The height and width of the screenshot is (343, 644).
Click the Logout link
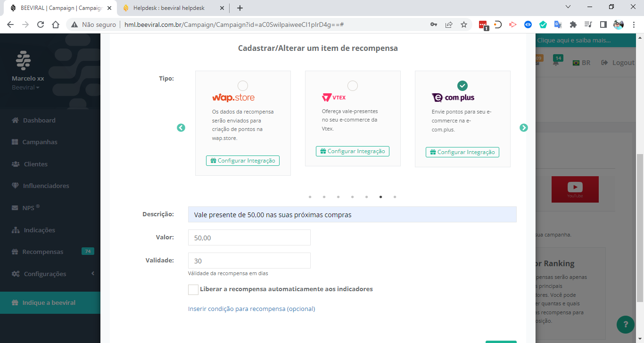point(618,63)
